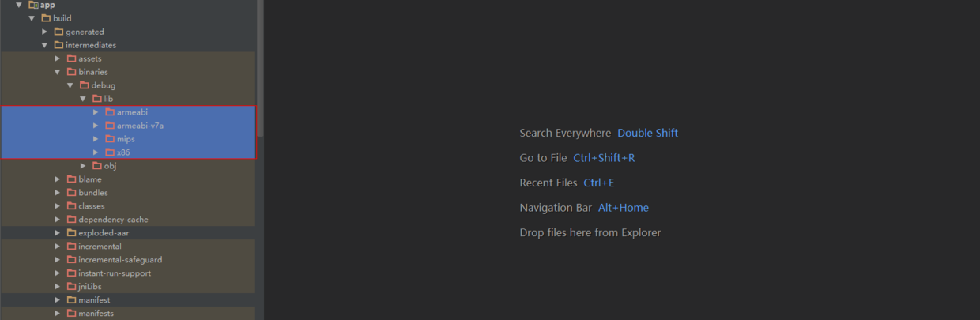Click the jniLibs folder icon
The width and height of the screenshot is (980, 320).
pyautogui.click(x=71, y=287)
